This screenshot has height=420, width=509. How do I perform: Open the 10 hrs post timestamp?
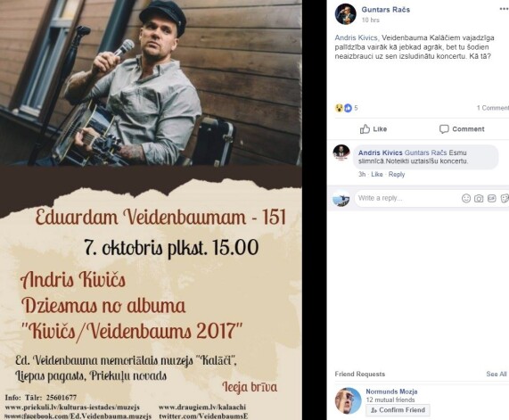(x=371, y=21)
